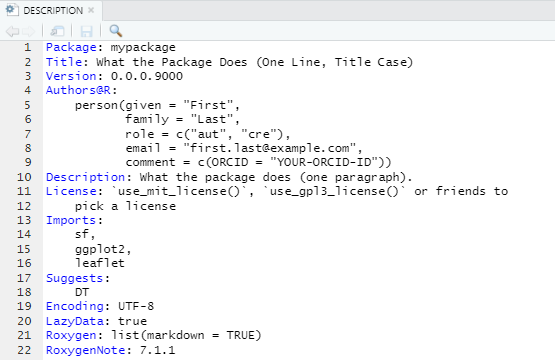This screenshot has width=555, height=360.
Task: Open find/replace with the magnifier icon
Action: coord(115,31)
